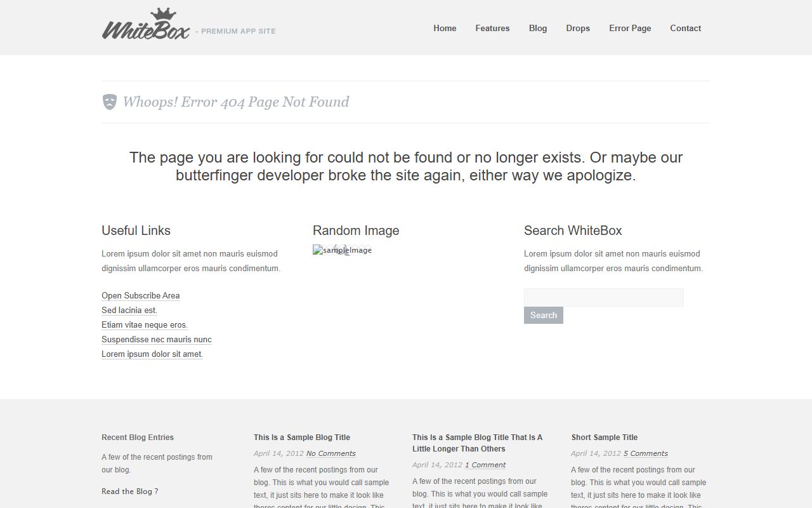Click the Etiam vitae neque eros. link
Screen dimensions: 812x508
(145, 324)
